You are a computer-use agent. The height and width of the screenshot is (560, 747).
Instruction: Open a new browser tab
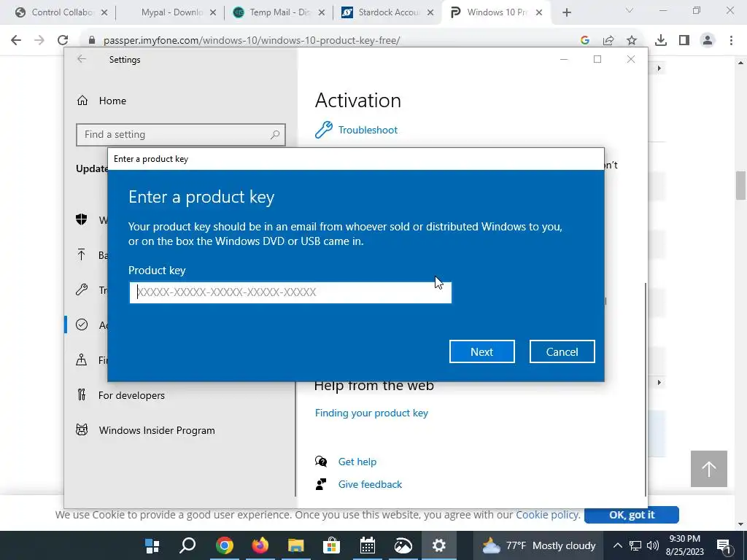pyautogui.click(x=566, y=12)
